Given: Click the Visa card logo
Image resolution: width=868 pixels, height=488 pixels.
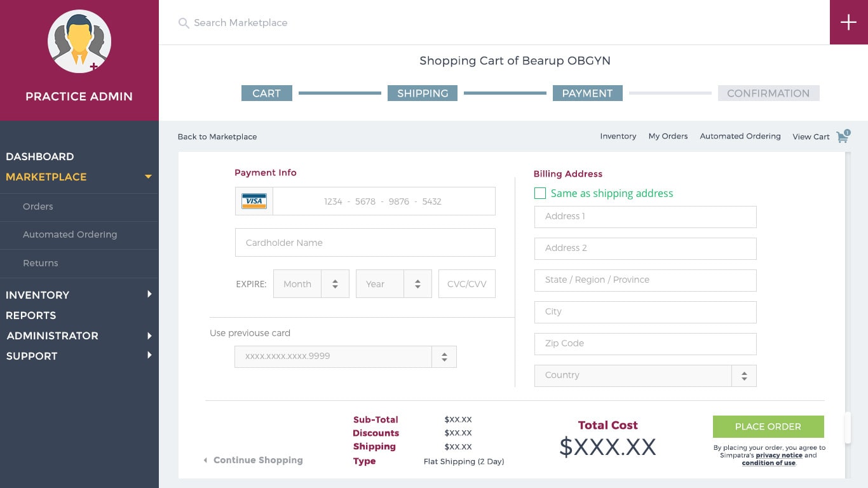Looking at the screenshot, I should (254, 201).
